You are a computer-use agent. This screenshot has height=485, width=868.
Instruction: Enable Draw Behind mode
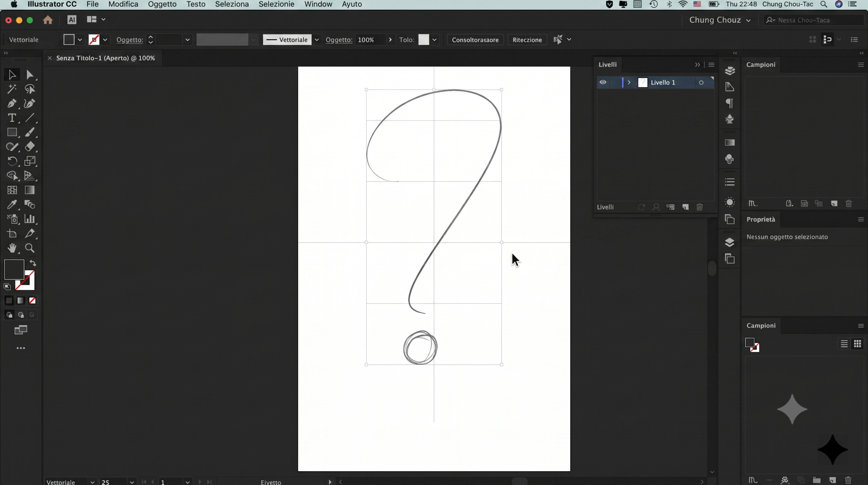[x=21, y=315]
